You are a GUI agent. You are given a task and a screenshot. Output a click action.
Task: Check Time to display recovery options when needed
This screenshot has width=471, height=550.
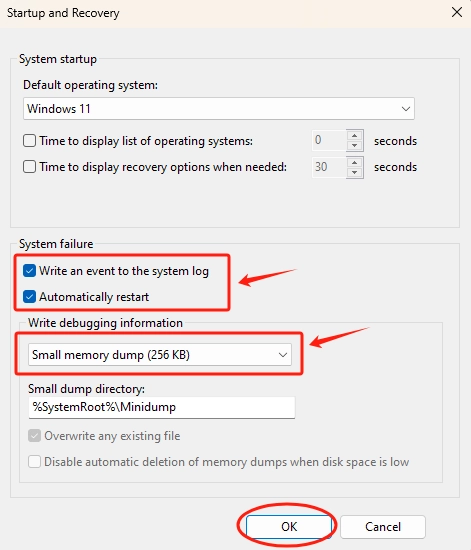[x=29, y=167]
